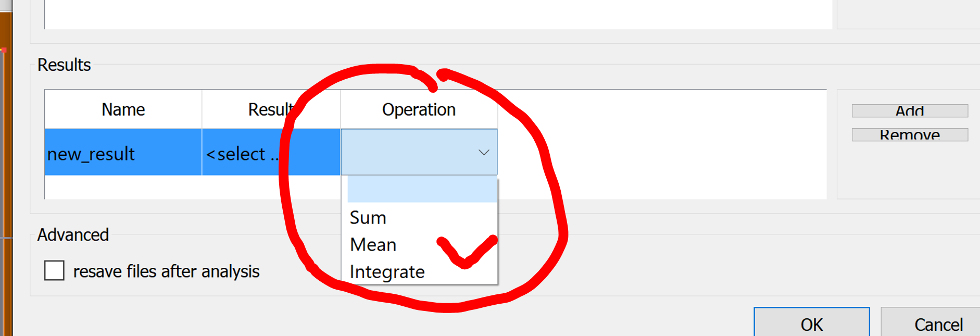Image resolution: width=980 pixels, height=336 pixels.
Task: Select the blank option above Sum
Action: point(422,190)
